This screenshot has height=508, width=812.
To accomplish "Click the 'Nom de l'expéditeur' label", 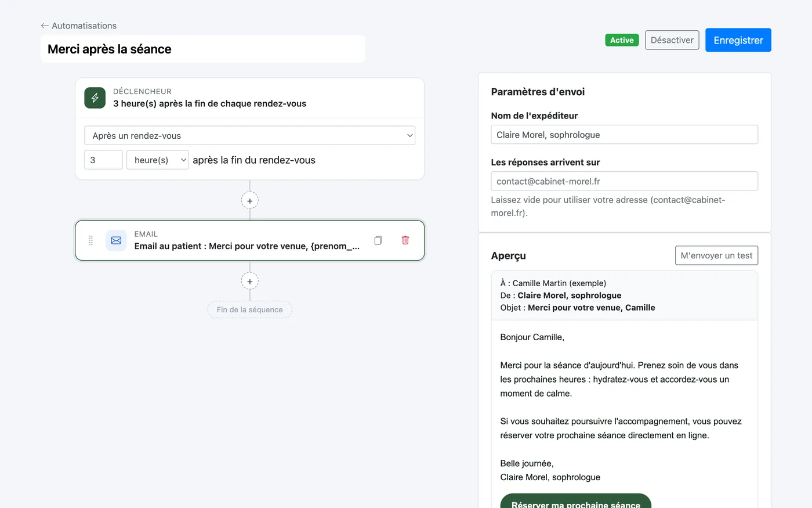I will coord(534,116).
